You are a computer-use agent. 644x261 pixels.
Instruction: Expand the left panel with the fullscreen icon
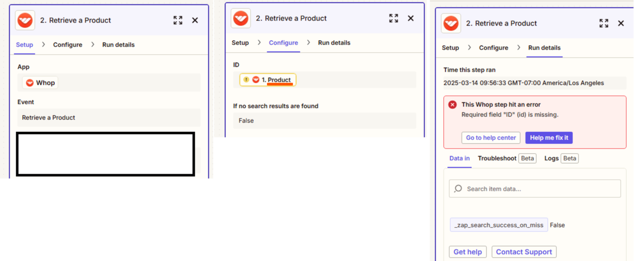pos(178,20)
